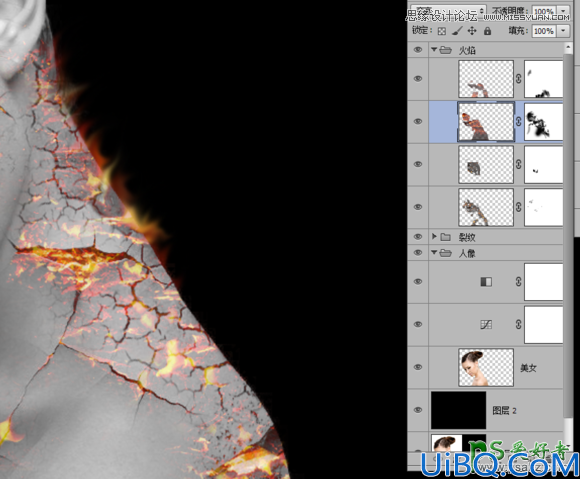Click the gradient map adjustment layer icon
The width and height of the screenshot is (580, 479).
486,282
